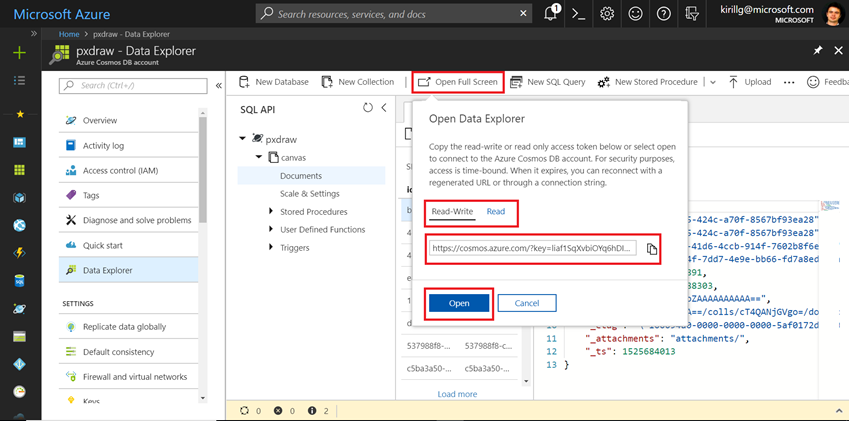Collapse the canvas collection node
Image resolution: width=849 pixels, height=421 pixels.
click(x=259, y=157)
